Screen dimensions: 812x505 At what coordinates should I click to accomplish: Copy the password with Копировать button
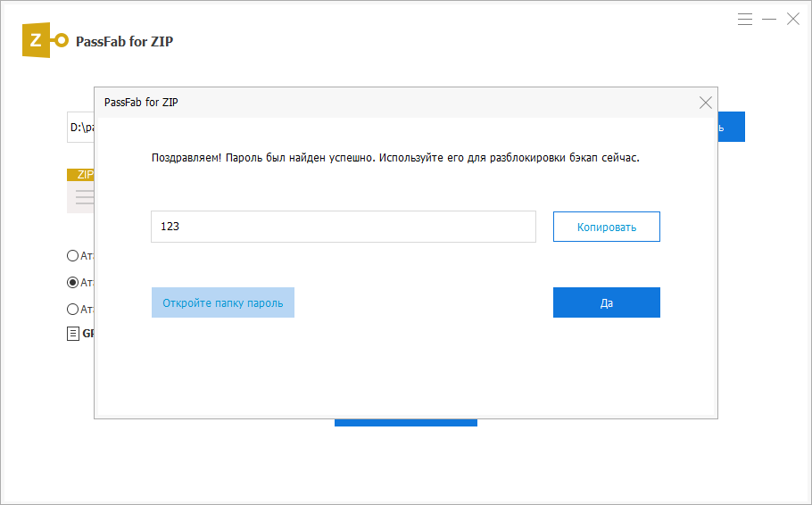607,227
